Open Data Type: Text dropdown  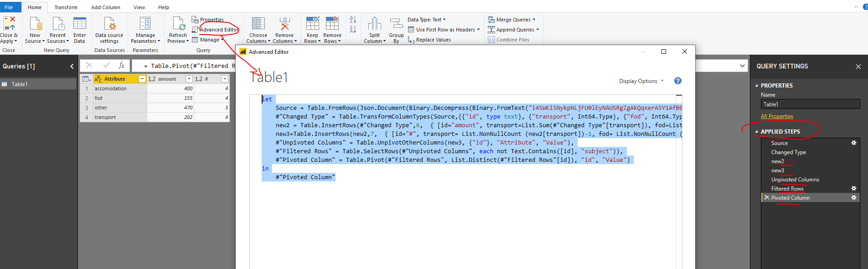coord(427,20)
